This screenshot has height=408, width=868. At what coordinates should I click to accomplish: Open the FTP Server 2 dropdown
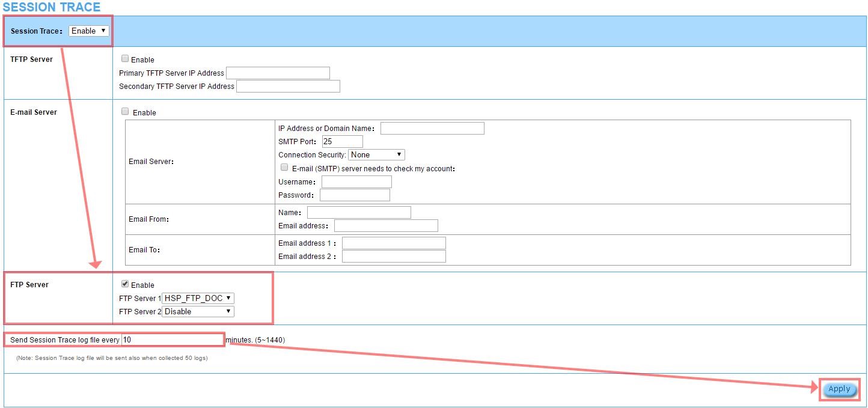pyautogui.click(x=198, y=312)
